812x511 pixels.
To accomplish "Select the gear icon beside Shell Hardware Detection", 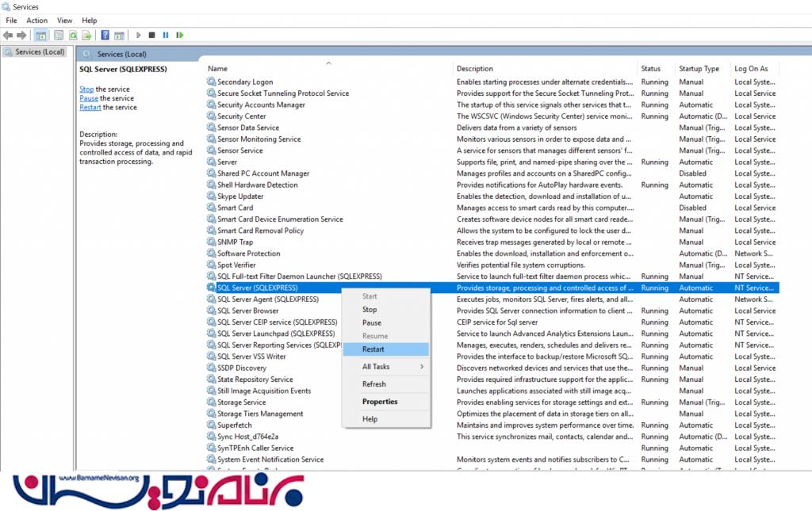I will [x=211, y=184].
